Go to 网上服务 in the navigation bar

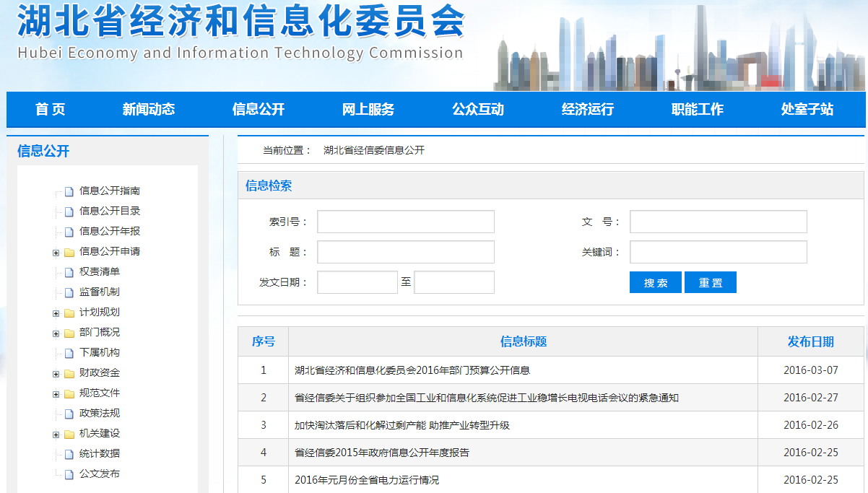(368, 110)
